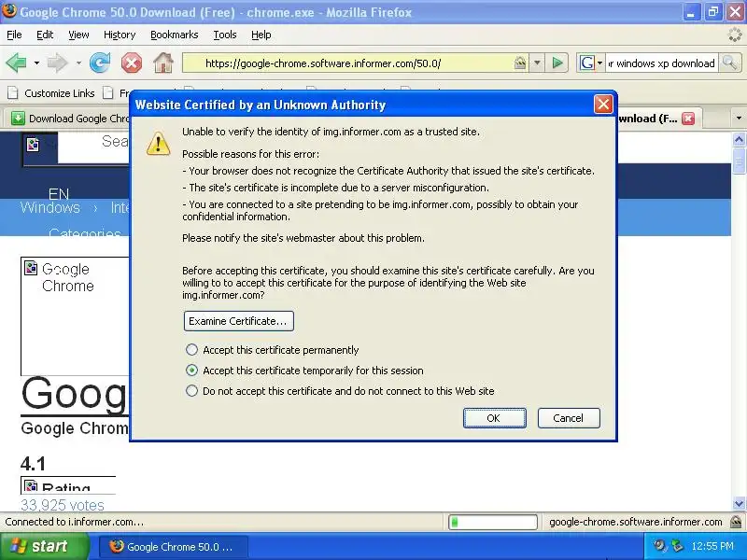Click the Examine Certificate... button
This screenshot has width=747, height=560.
[239, 321]
